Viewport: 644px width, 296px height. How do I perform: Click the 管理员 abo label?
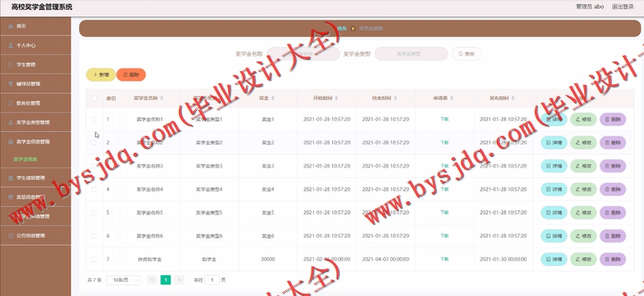[x=590, y=6]
